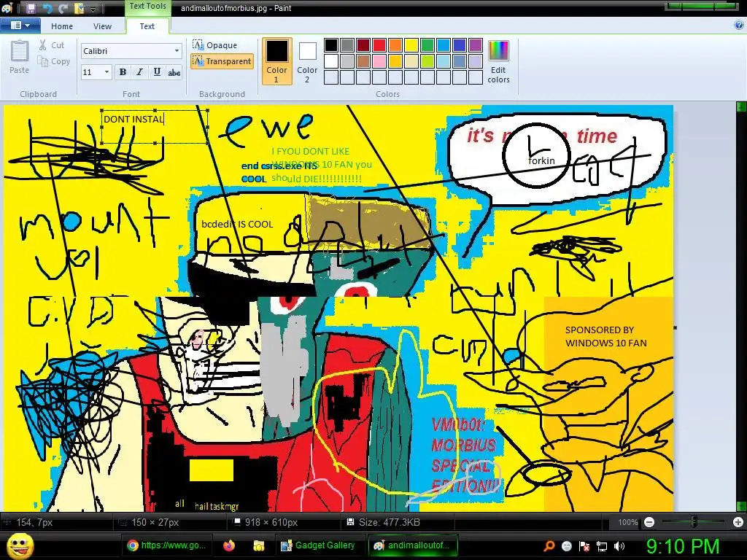Select the Color 1 foreground button
747x560 pixels.
click(x=276, y=61)
